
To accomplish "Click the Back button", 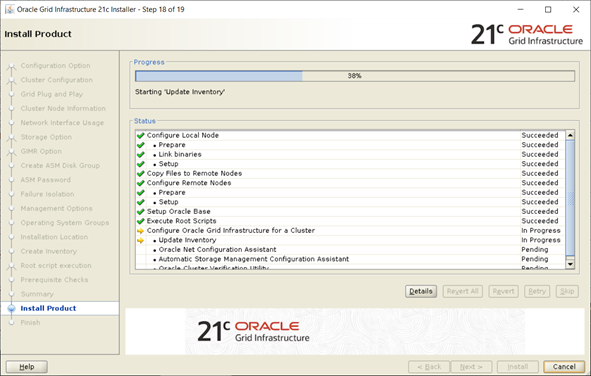I will click(429, 367).
